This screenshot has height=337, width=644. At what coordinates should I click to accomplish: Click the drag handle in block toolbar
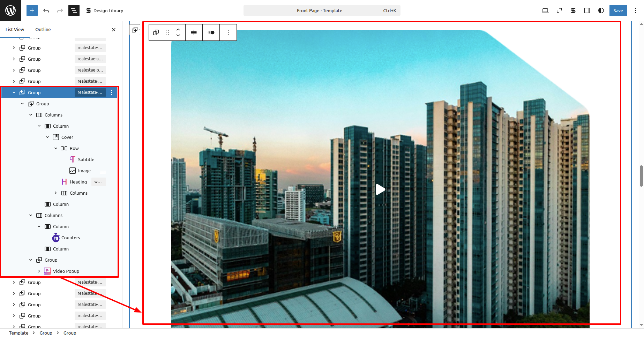167,32
